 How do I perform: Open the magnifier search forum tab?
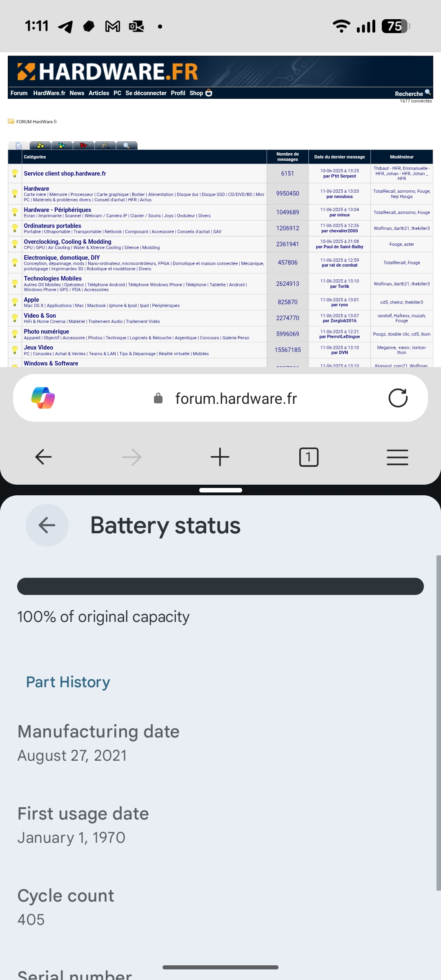[127, 145]
